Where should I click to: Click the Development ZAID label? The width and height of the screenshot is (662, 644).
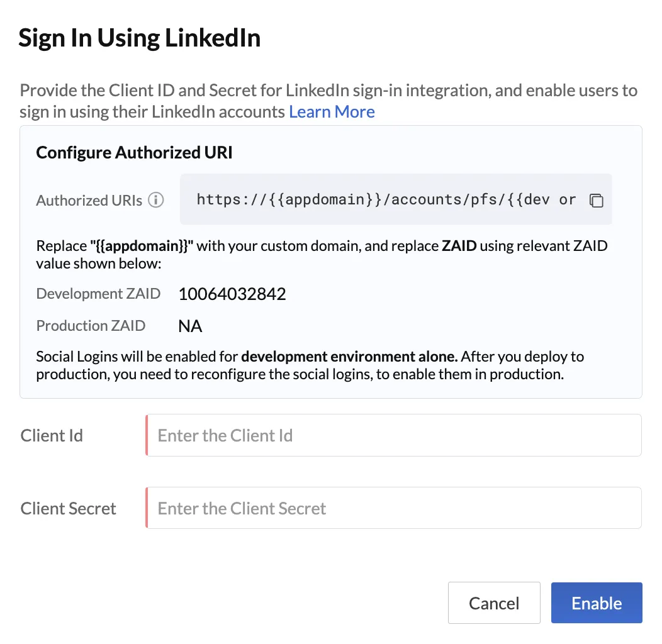pyautogui.click(x=98, y=293)
